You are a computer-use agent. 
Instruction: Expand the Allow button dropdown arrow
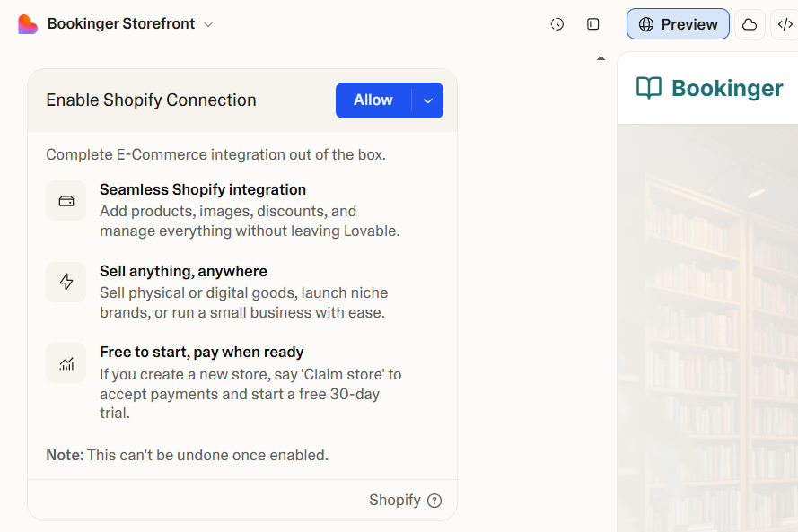coord(428,100)
